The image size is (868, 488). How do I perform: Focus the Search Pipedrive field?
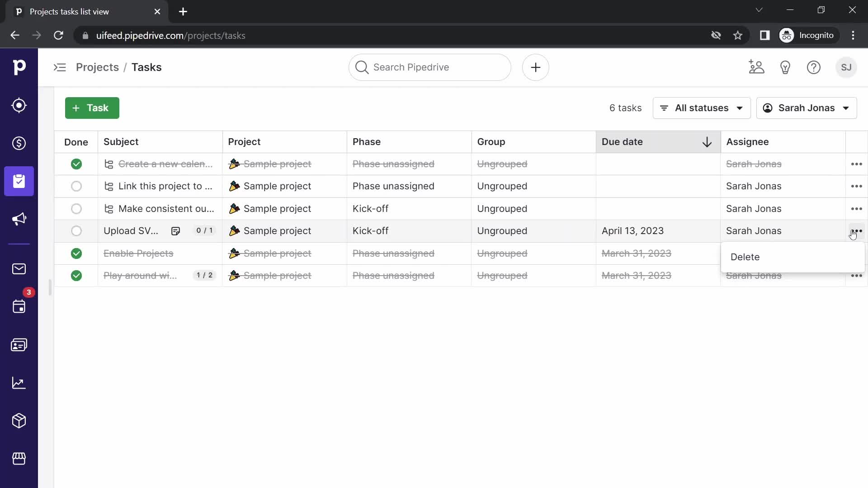point(430,67)
